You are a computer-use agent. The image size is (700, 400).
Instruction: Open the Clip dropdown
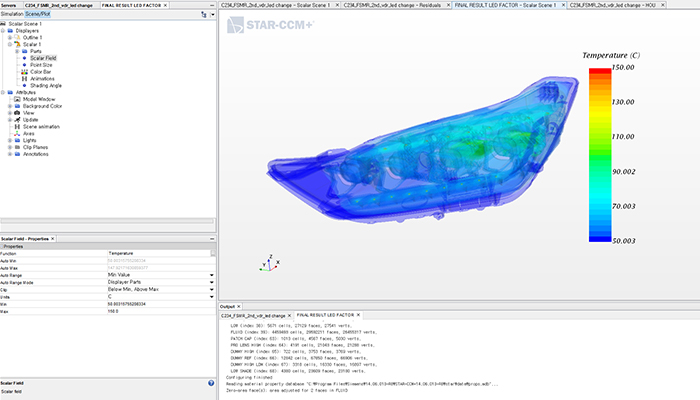click(212, 289)
